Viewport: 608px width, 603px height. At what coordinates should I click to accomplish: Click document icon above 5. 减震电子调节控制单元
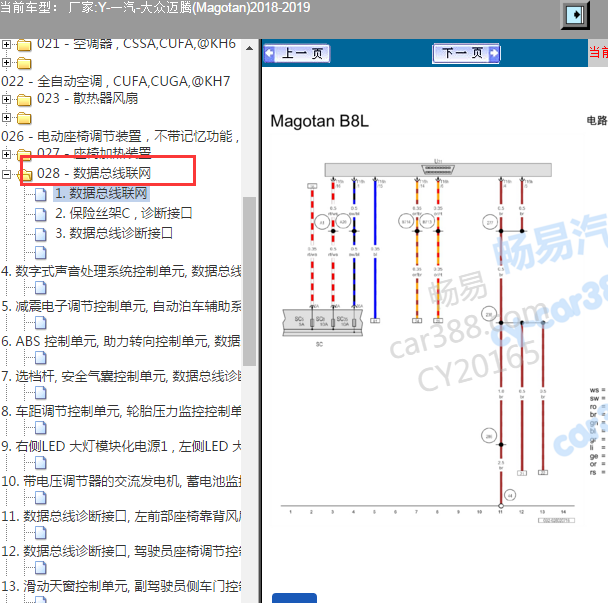(41, 287)
